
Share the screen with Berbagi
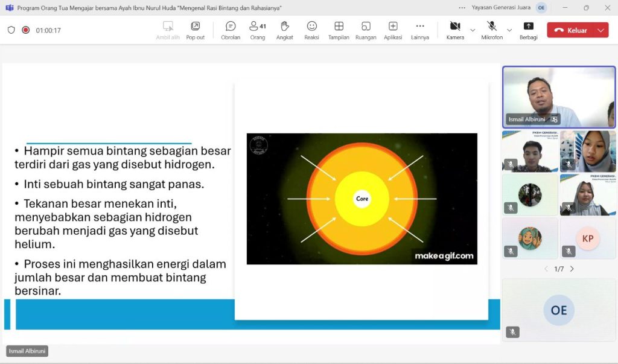click(528, 30)
